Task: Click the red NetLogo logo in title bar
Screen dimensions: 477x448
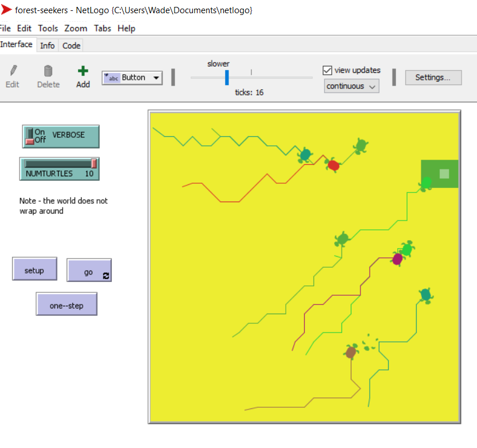Action: pyautogui.click(x=6, y=10)
